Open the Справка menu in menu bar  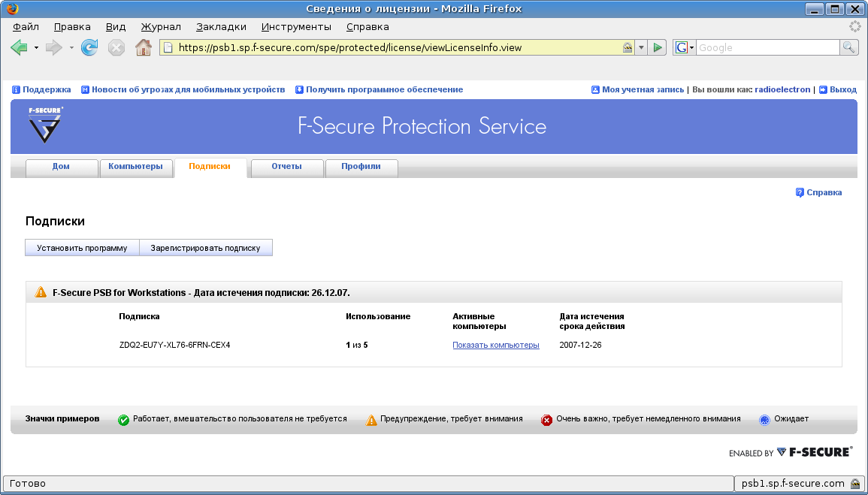coord(367,26)
